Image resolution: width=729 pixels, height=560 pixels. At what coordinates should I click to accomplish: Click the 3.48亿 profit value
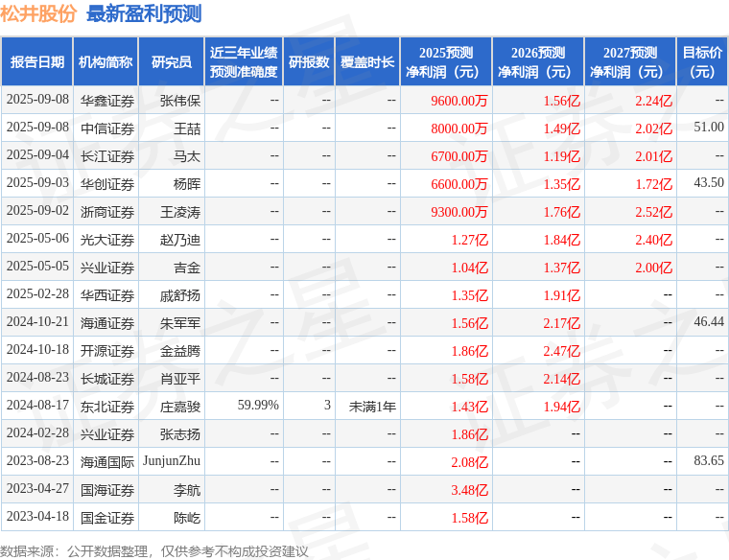[x=470, y=490]
